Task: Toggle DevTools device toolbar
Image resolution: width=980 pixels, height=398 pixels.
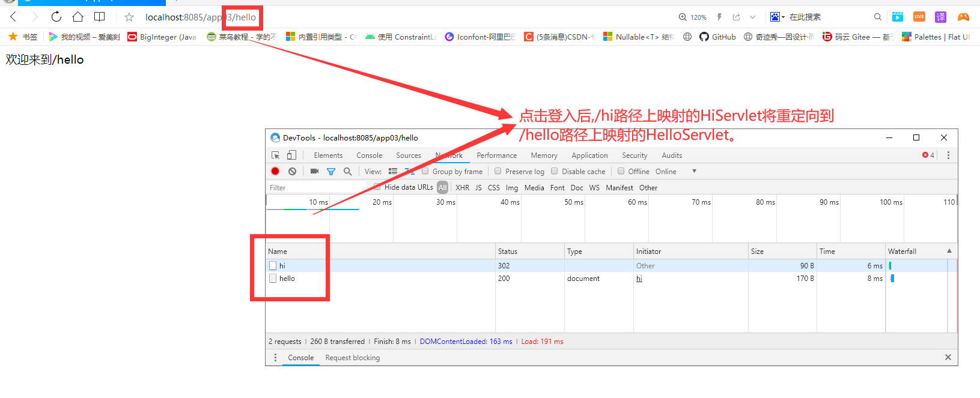Action: 291,155
